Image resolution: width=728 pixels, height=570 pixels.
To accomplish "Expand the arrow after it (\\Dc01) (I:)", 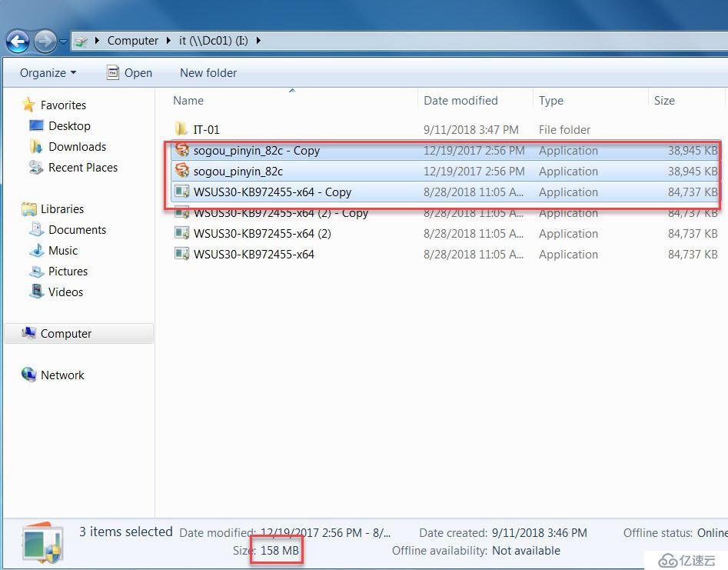I will pyautogui.click(x=258, y=41).
